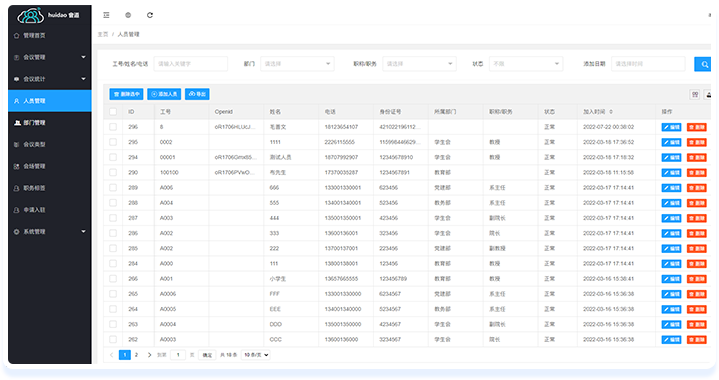Click the refresh icon in the top bar
This screenshot has width=719, height=380.
click(149, 15)
